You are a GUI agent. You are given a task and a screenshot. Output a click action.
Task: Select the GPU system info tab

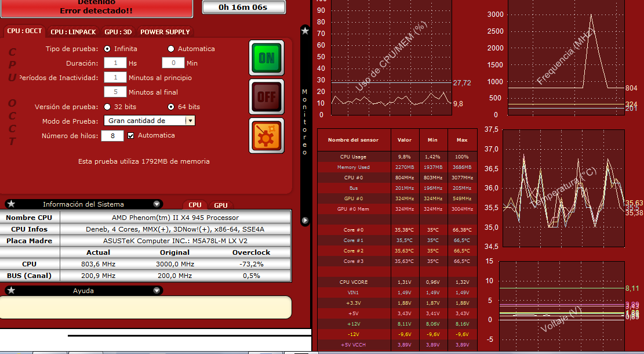pos(221,205)
